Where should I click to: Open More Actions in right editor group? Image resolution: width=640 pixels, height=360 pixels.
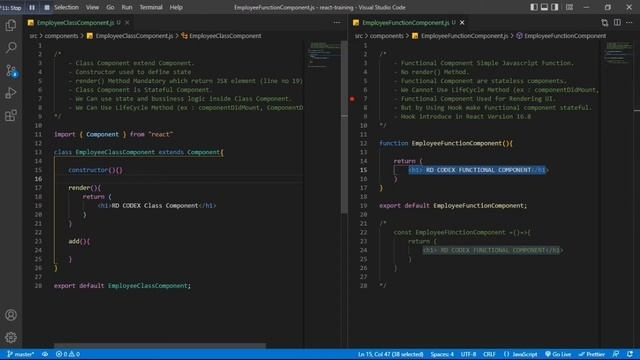[x=629, y=23]
